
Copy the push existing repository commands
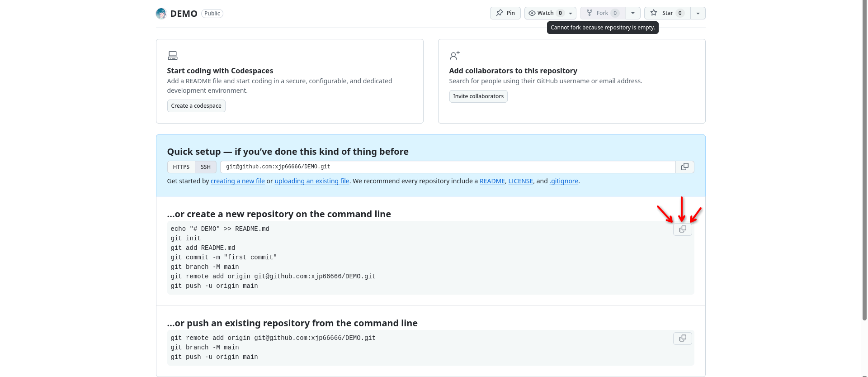click(683, 339)
